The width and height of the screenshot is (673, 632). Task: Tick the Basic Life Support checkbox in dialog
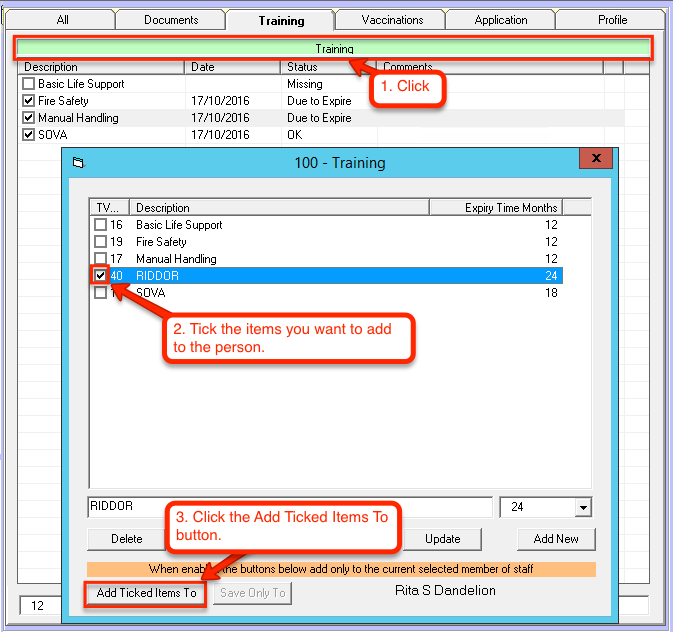(100, 225)
